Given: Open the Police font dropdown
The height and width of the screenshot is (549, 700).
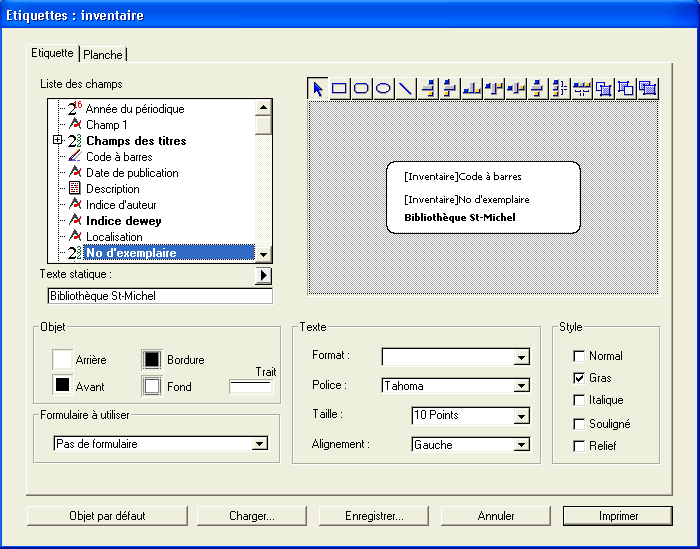Looking at the screenshot, I should point(521,386).
